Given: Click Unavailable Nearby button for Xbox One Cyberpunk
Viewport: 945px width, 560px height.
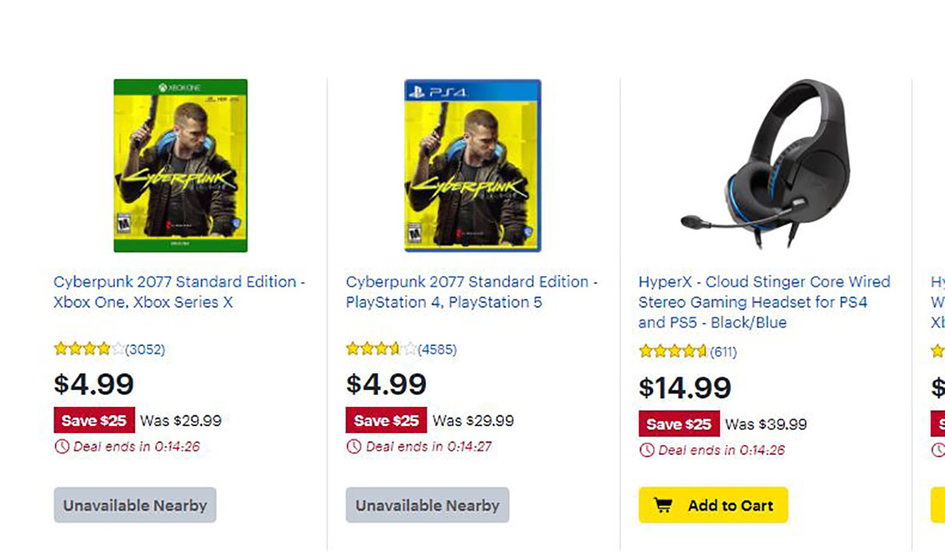Looking at the screenshot, I should point(135,506).
